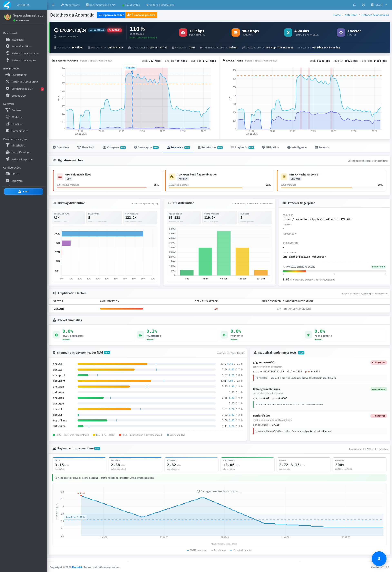Open Visão geral in sidebar
Screen dimensions: 392x572
(x=18, y=40)
